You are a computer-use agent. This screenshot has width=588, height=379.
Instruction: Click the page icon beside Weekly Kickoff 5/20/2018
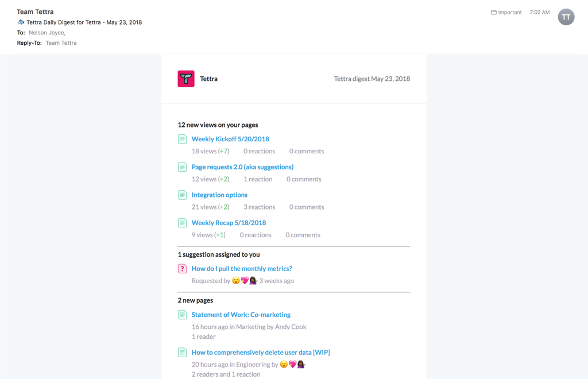182,139
